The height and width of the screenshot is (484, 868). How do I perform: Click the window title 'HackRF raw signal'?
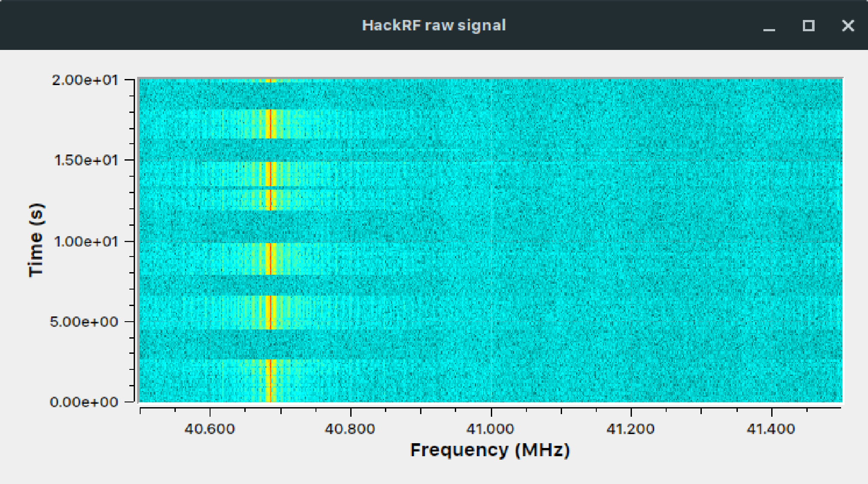coord(433,25)
